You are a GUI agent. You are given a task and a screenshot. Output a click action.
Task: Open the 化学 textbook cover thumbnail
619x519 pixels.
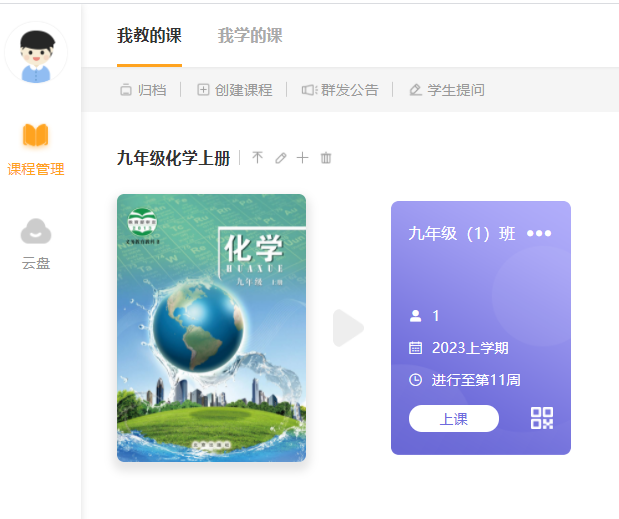[x=211, y=327]
